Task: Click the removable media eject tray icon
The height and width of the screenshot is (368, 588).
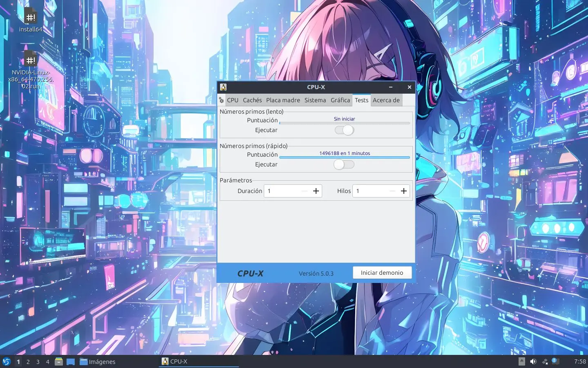Action: coord(521,361)
